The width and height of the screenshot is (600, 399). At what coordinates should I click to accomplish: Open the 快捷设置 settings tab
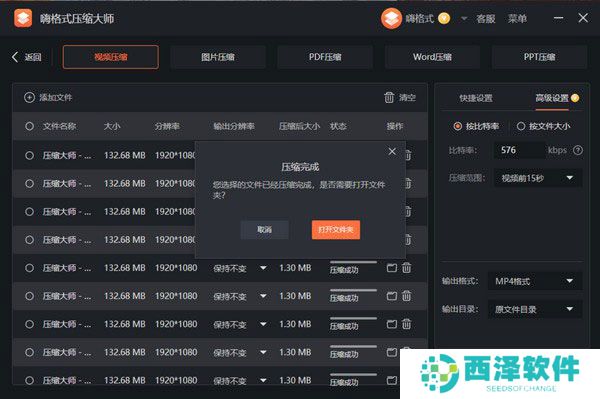[476, 98]
